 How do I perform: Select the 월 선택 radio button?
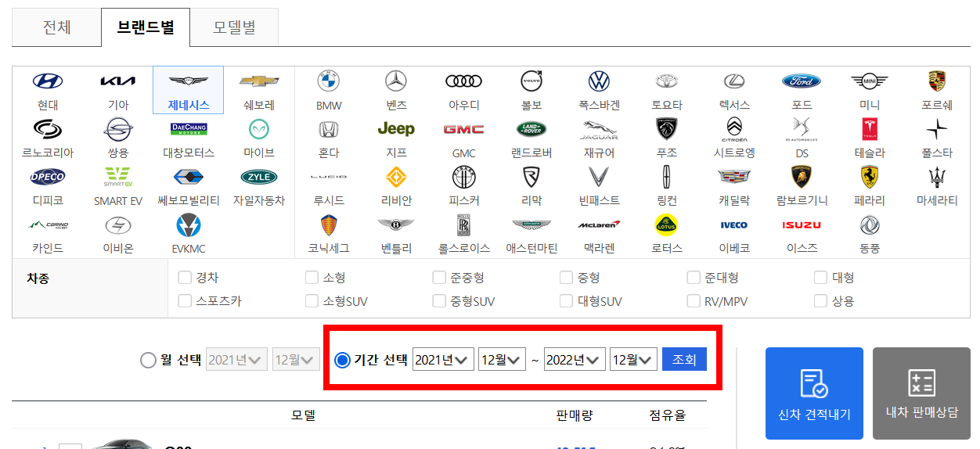[148, 360]
